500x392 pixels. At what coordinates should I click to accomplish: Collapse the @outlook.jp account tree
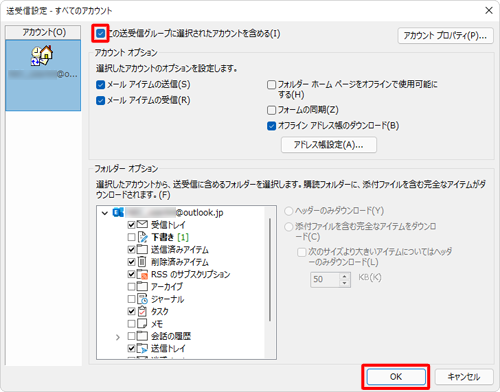click(x=105, y=213)
